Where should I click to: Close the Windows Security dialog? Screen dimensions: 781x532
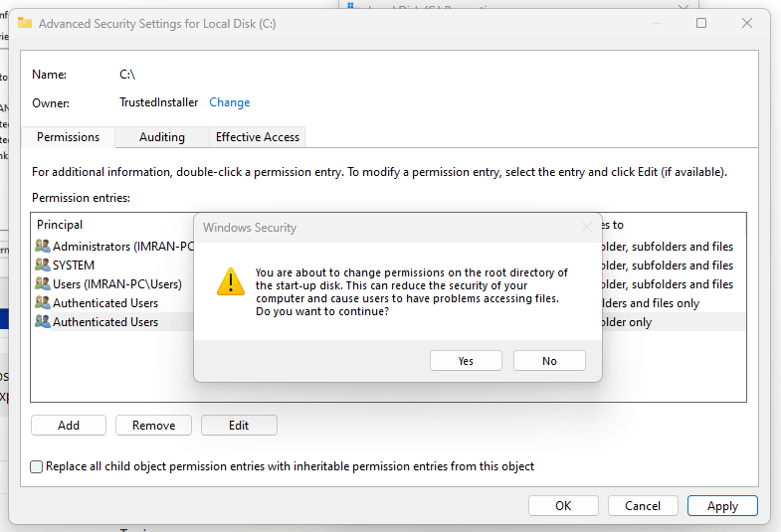587,228
